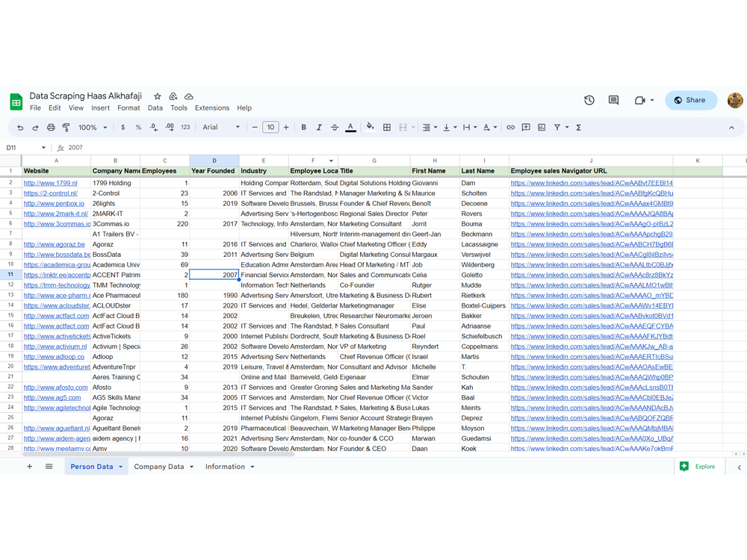Click the Name box showing D11

pos(25,148)
